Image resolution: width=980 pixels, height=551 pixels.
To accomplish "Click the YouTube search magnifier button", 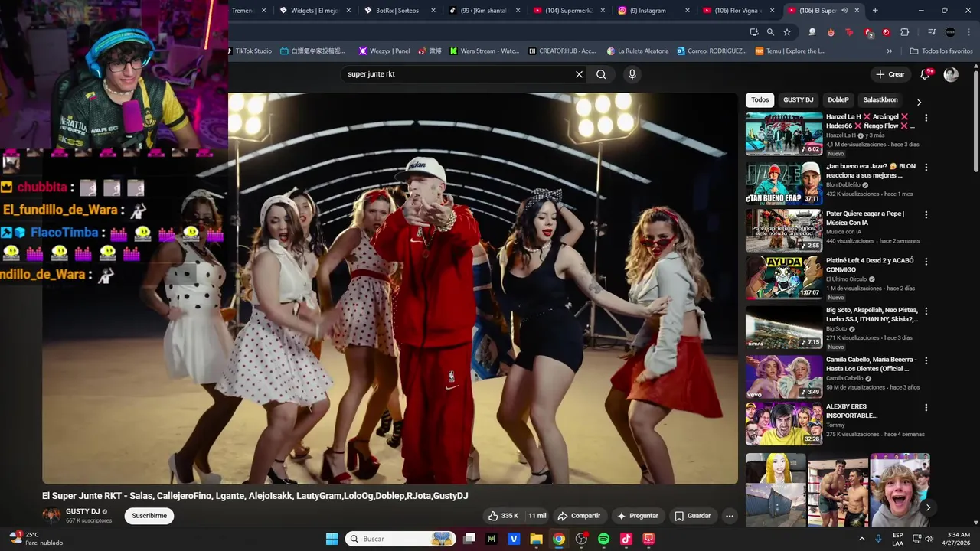I will [x=601, y=74].
